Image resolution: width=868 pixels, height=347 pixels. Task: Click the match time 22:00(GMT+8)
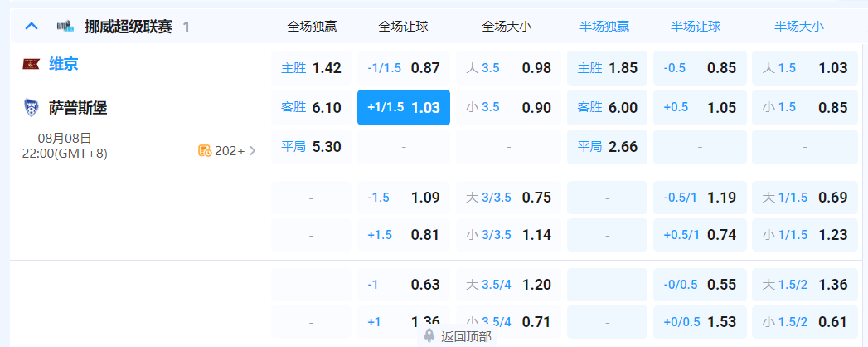[65, 154]
